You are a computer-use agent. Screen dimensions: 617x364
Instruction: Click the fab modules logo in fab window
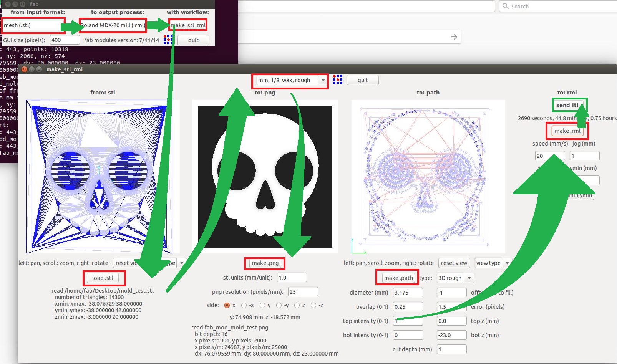(x=168, y=40)
